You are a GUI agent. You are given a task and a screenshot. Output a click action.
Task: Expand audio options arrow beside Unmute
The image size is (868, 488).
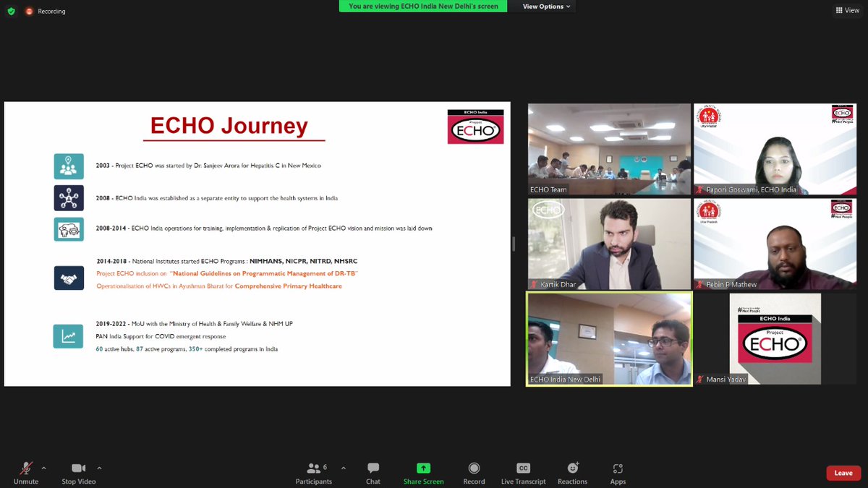(x=43, y=468)
